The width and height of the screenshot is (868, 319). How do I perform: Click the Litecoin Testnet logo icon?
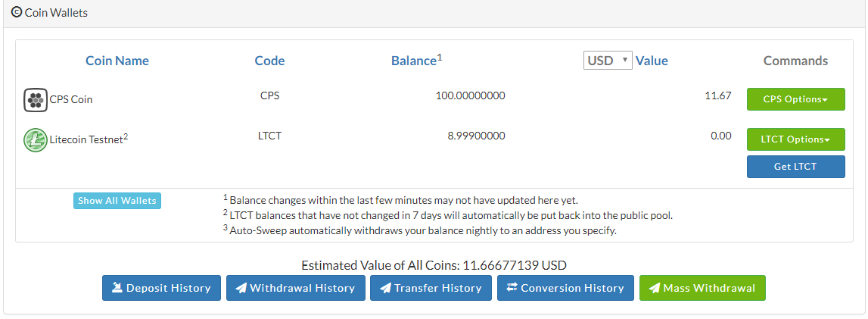35,139
